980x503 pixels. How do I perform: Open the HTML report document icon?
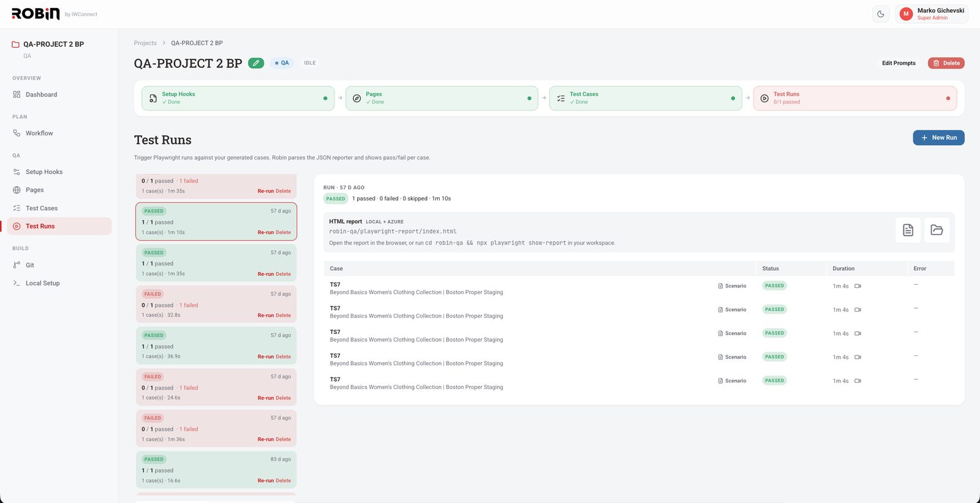tap(908, 230)
